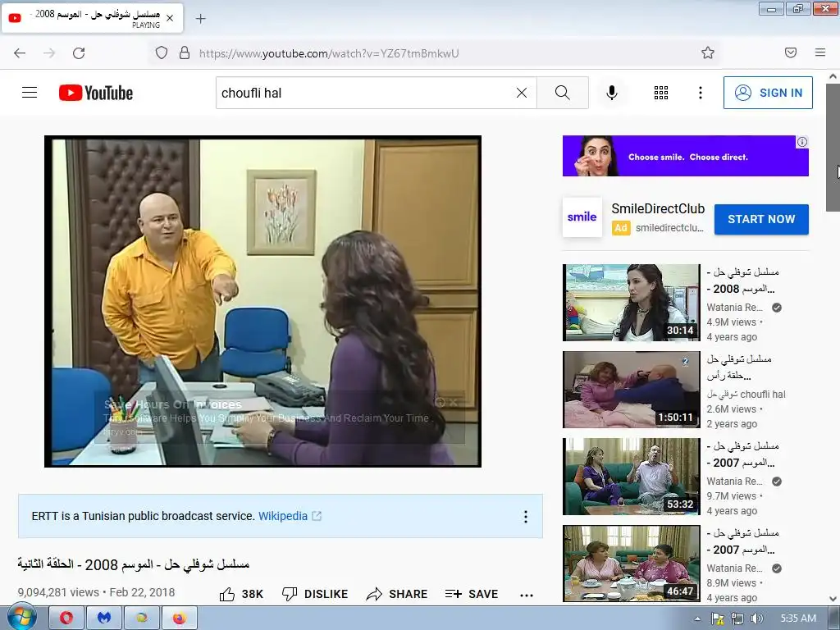This screenshot has height=630, width=840.
Task: Open the Firefox application menu
Action: tap(820, 52)
